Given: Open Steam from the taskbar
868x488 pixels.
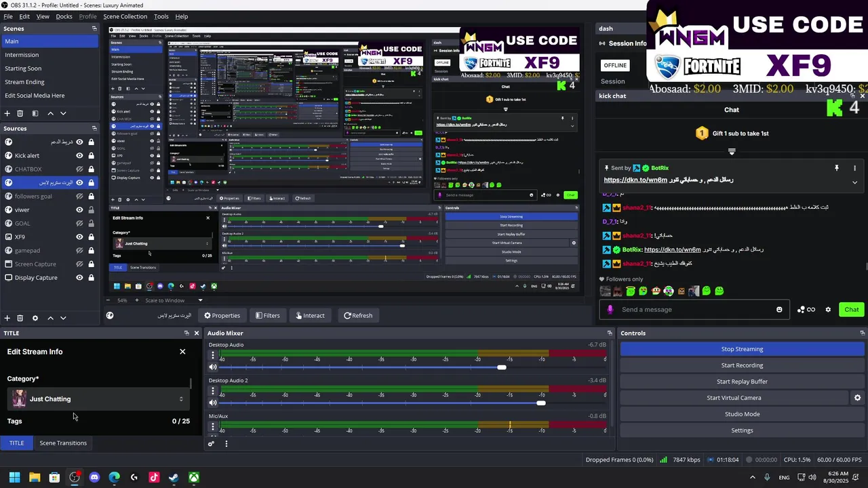Looking at the screenshot, I should (174, 477).
